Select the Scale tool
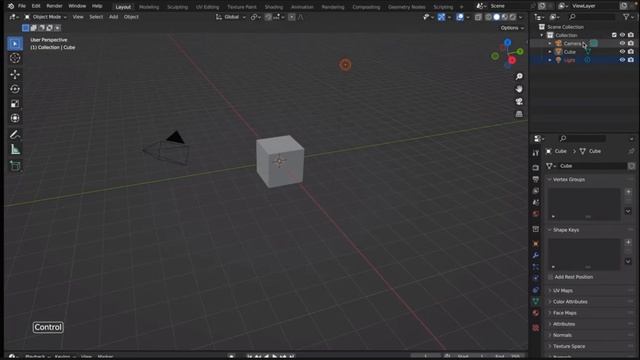Viewport: 640px width, 360px height. [15, 104]
